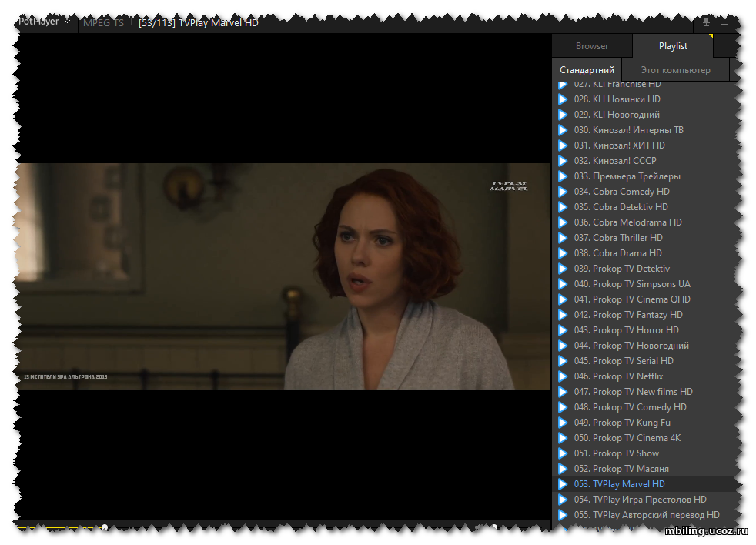
Task: Pin the player window on top
Action: [706, 22]
